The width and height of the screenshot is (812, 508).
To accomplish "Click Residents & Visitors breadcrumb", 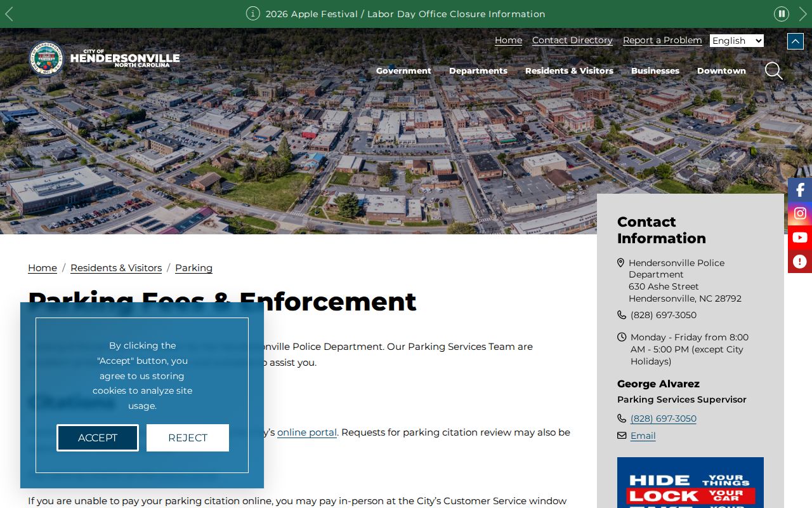I will (116, 268).
